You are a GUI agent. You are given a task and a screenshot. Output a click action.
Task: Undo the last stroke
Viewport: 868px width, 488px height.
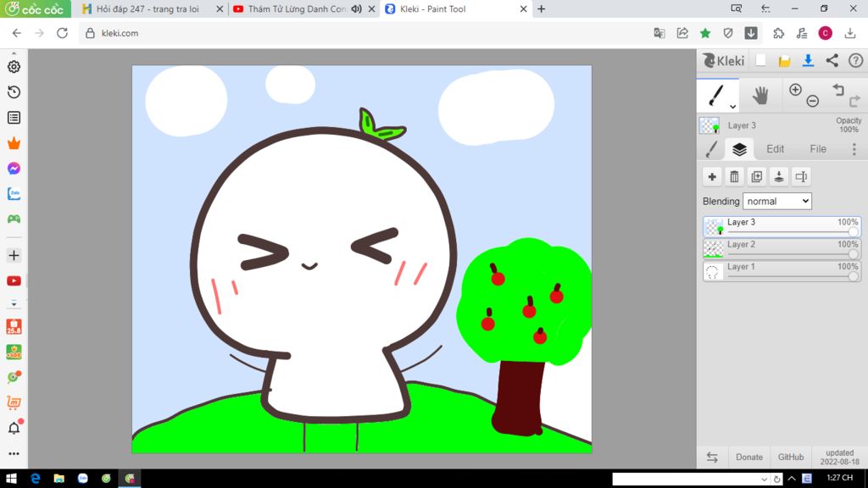[x=838, y=90]
